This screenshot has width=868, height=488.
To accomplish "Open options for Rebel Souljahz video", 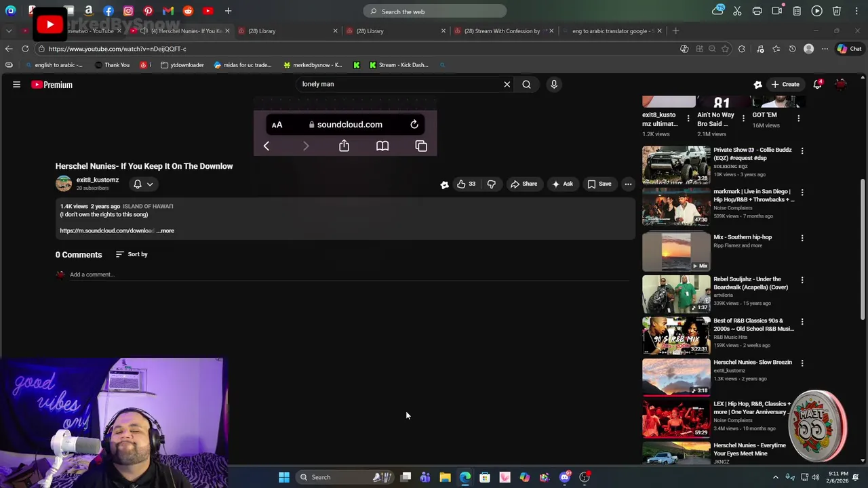I will [x=802, y=280].
